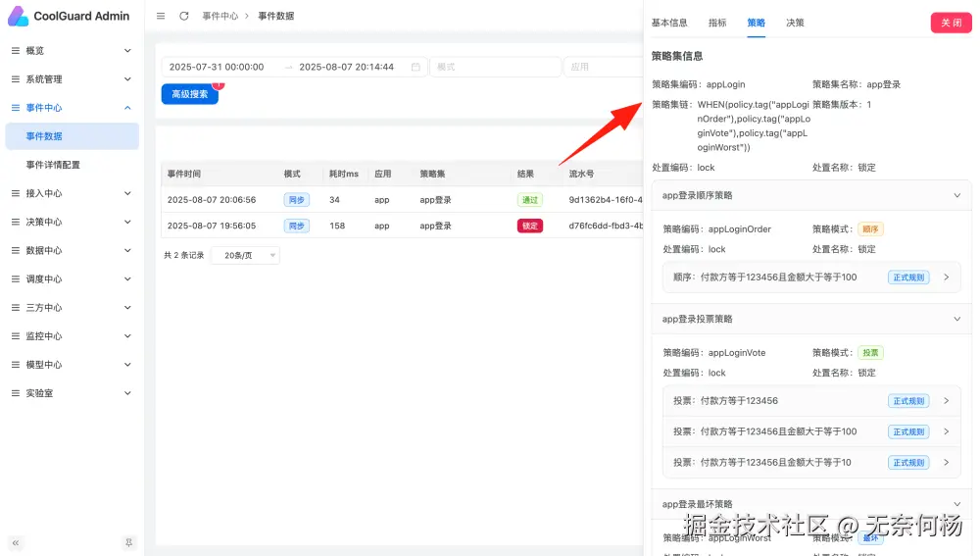Expand the 监控中心 sidebar menu chevron
980x556 pixels.
pyautogui.click(x=127, y=335)
